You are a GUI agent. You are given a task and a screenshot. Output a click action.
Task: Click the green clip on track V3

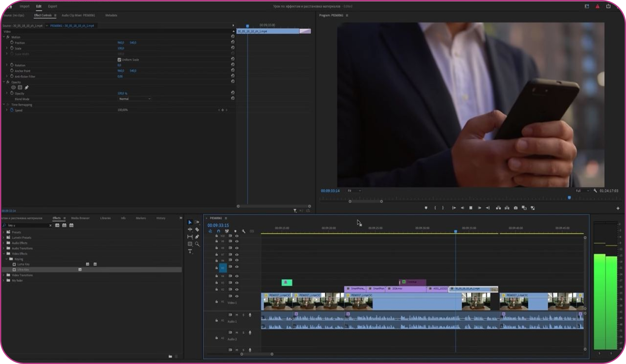(287, 283)
